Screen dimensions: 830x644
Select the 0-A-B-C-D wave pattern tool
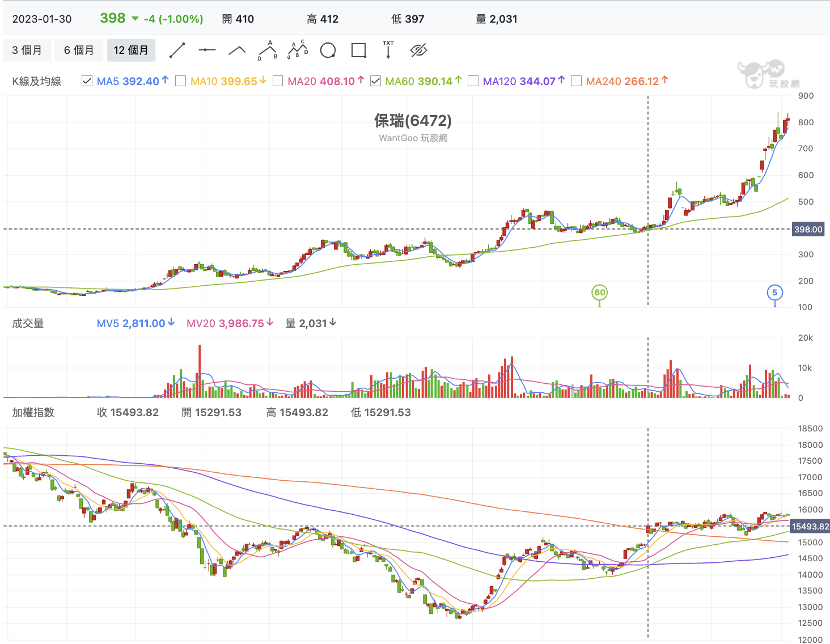(298, 50)
